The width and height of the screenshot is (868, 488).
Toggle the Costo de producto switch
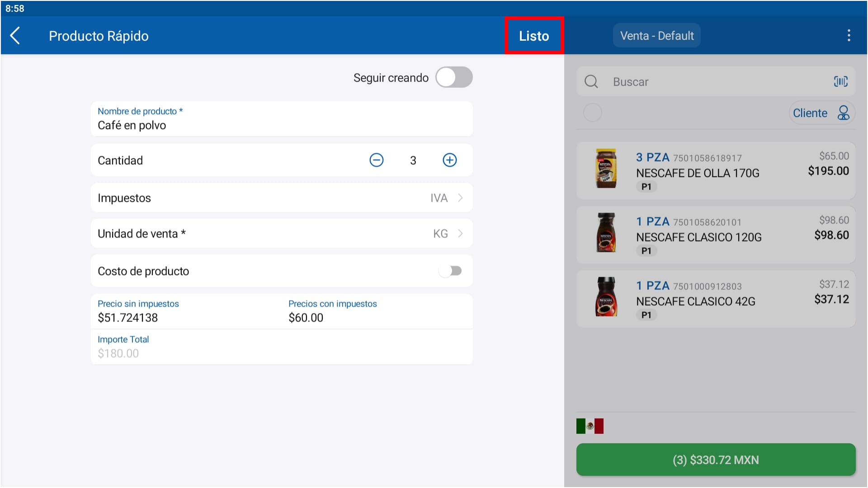coord(450,271)
